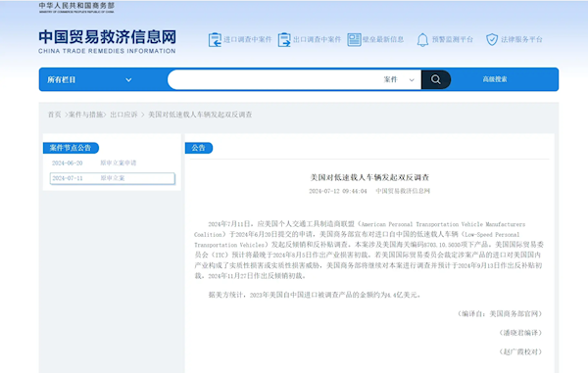Open 进口调查中案件 link
The height and width of the screenshot is (373, 588).
coord(248,39)
